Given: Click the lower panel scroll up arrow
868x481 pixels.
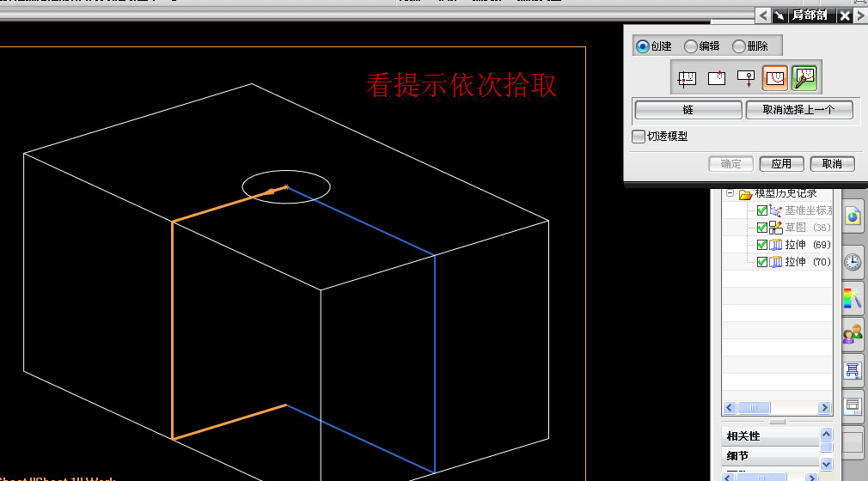Looking at the screenshot, I should click(826, 435).
